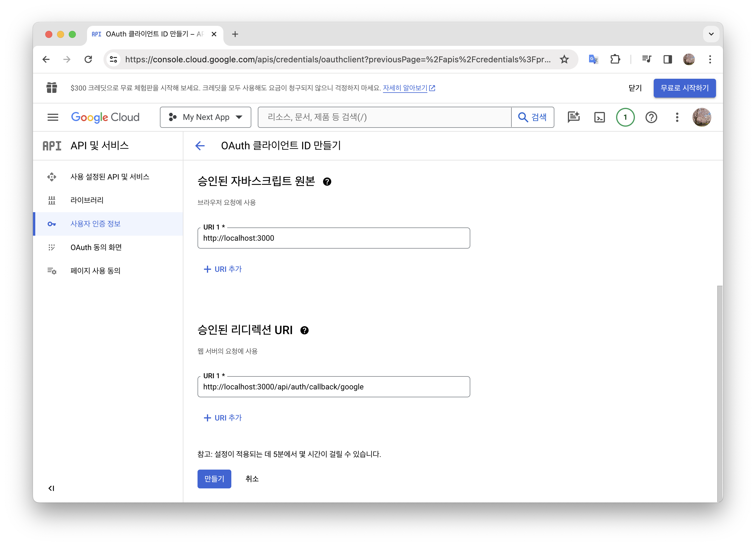Collapse the left sidebar panel
The image size is (756, 546).
click(x=51, y=488)
